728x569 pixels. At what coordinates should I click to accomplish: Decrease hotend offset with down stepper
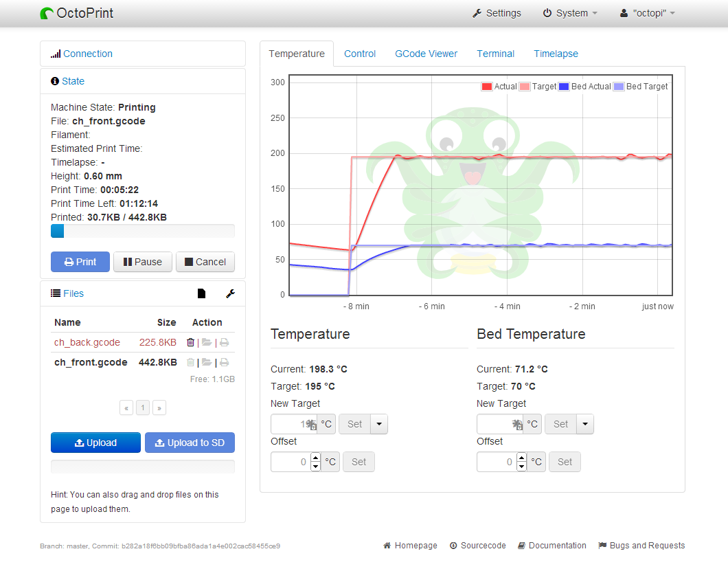coord(316,467)
